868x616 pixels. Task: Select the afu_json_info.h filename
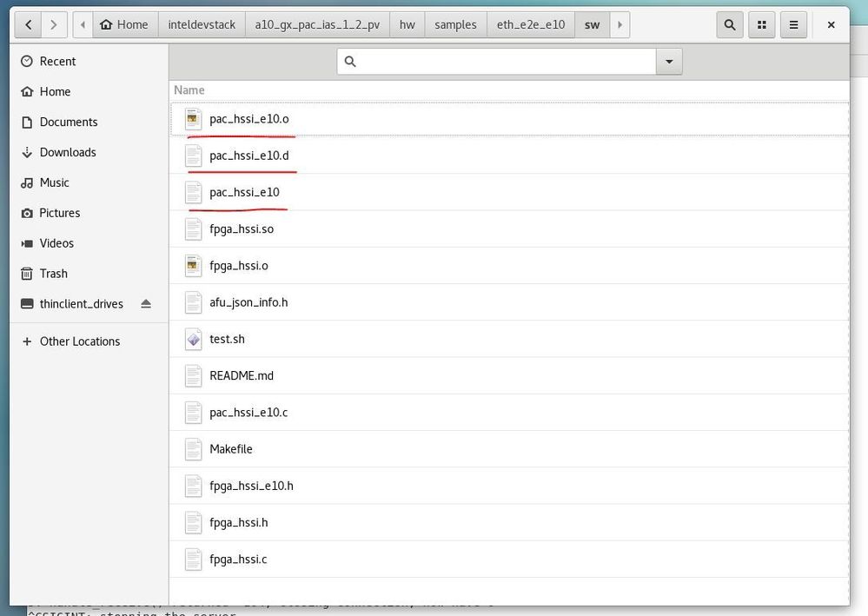(248, 302)
